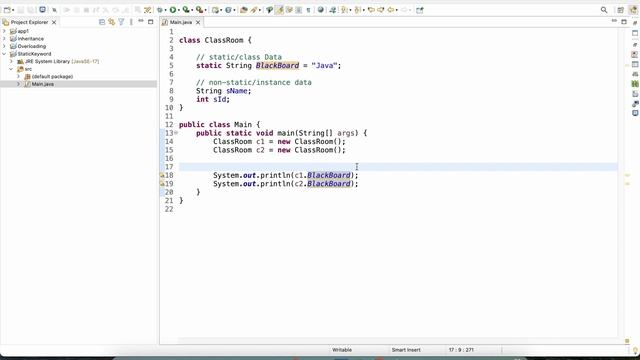Click the Debug bug icon

pyautogui.click(x=160, y=10)
